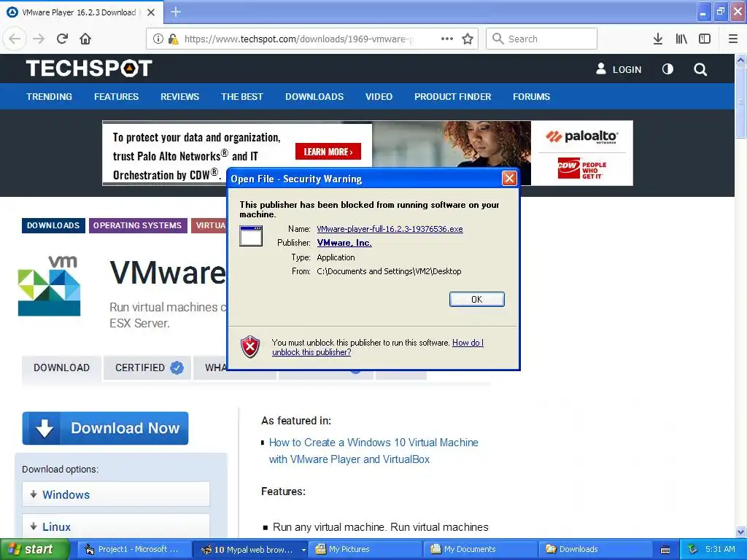Click the browser Search field
Screen dimensions: 747x560
pos(541,39)
